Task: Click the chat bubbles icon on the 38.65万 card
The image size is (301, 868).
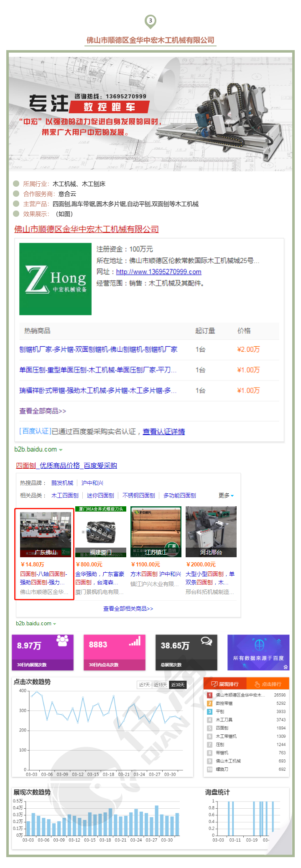Action: click(206, 641)
